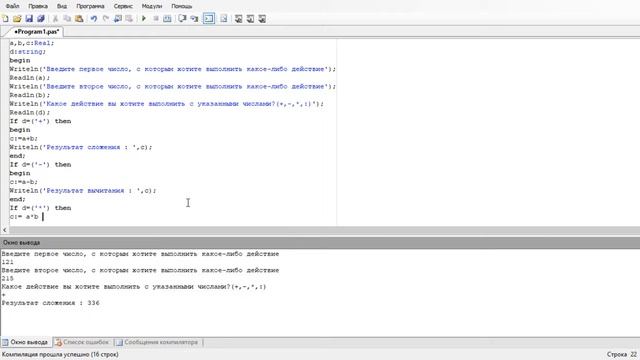The image size is (640, 360).
Task: Open the Файл menu
Action: pos(12,6)
